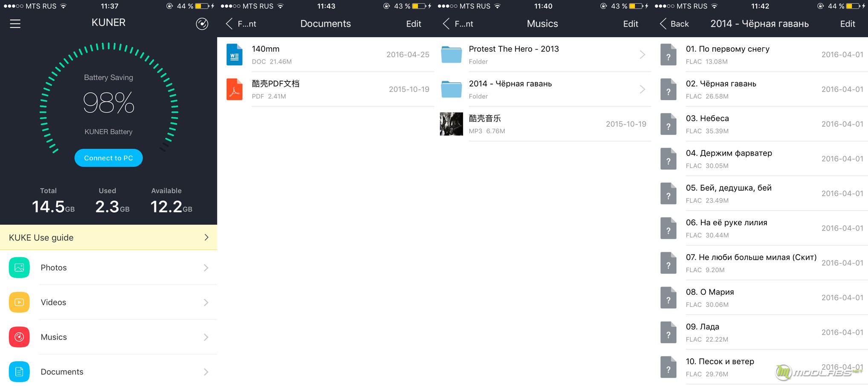Viewport: 868px width, 386px height.
Task: Tap file icon for 06. На её руке лилия
Action: (x=668, y=228)
